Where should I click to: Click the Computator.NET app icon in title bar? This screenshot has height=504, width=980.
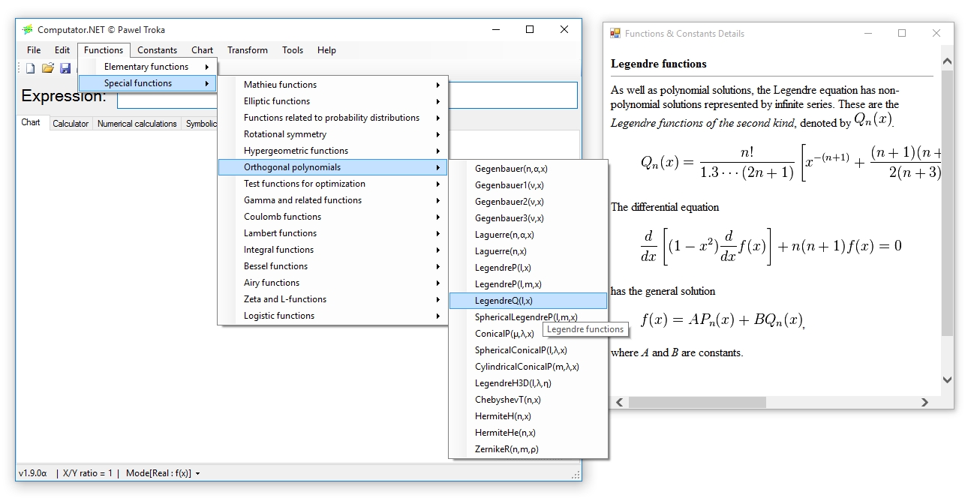point(28,30)
